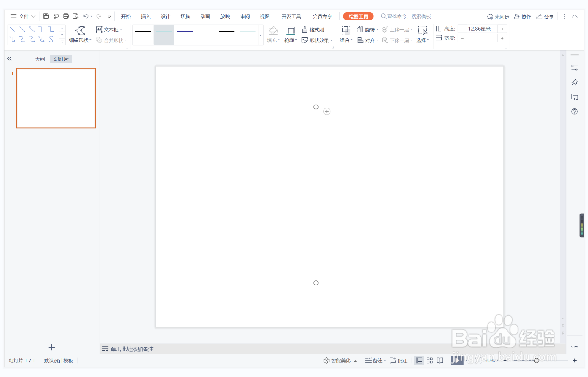Click the undo arrow icon

[x=86, y=16]
